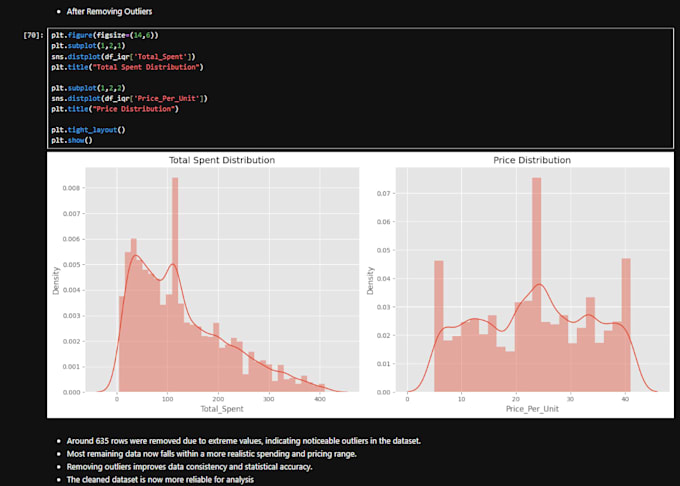The width and height of the screenshot is (680, 486).
Task: Click the Price_Per_Unit x-axis label
Action: 532,409
